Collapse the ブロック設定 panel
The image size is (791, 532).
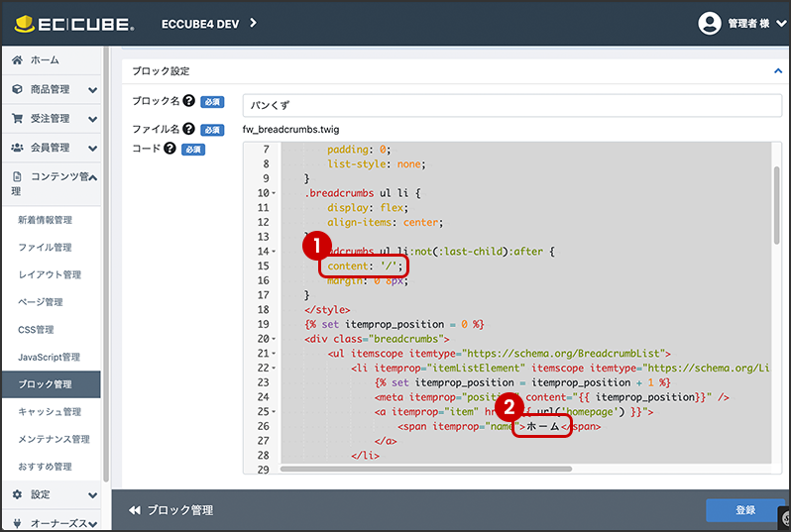coord(777,71)
